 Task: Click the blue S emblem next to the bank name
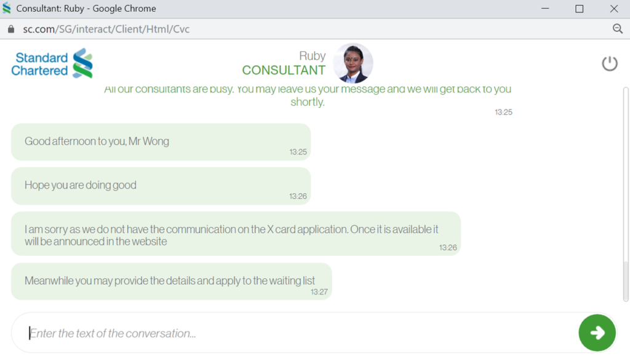[84, 63]
